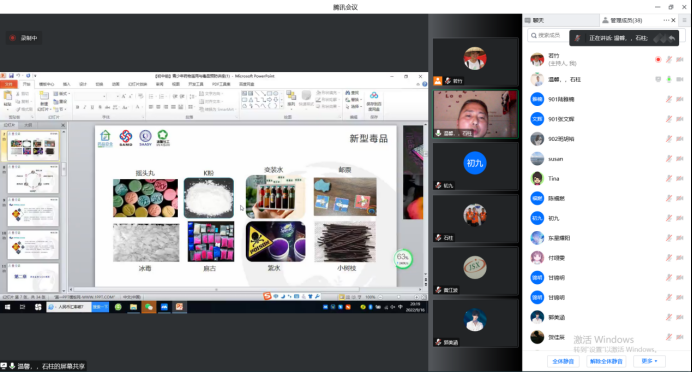Click the PowerPoint help question-mark icon
This screenshot has width=692, height=372.
click(x=424, y=84)
